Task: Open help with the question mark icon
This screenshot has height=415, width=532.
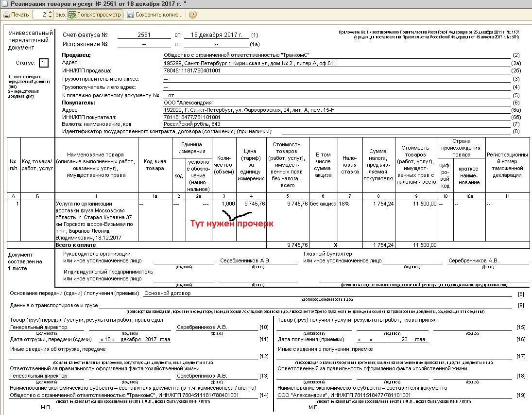Action: (193, 15)
